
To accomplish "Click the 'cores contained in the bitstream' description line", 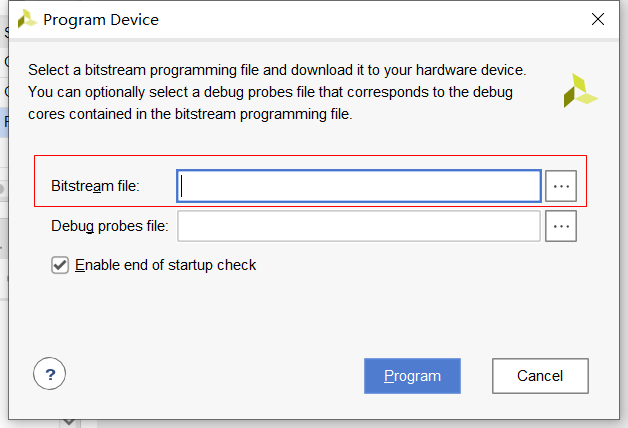I will pos(190,114).
